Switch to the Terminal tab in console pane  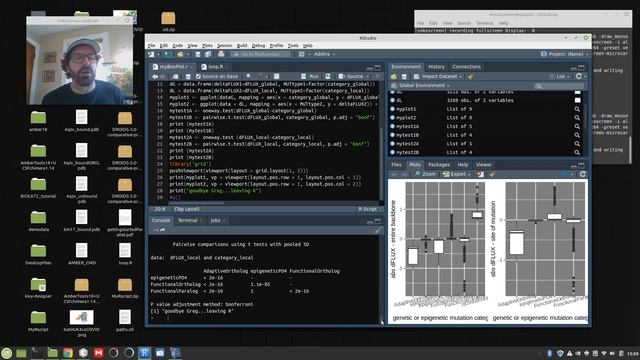pyautogui.click(x=187, y=220)
